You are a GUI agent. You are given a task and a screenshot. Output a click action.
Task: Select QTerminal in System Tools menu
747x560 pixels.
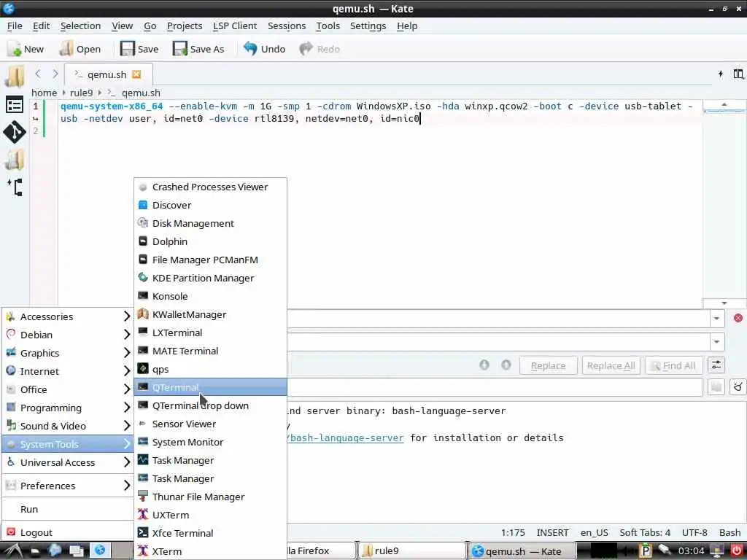pyautogui.click(x=210, y=387)
